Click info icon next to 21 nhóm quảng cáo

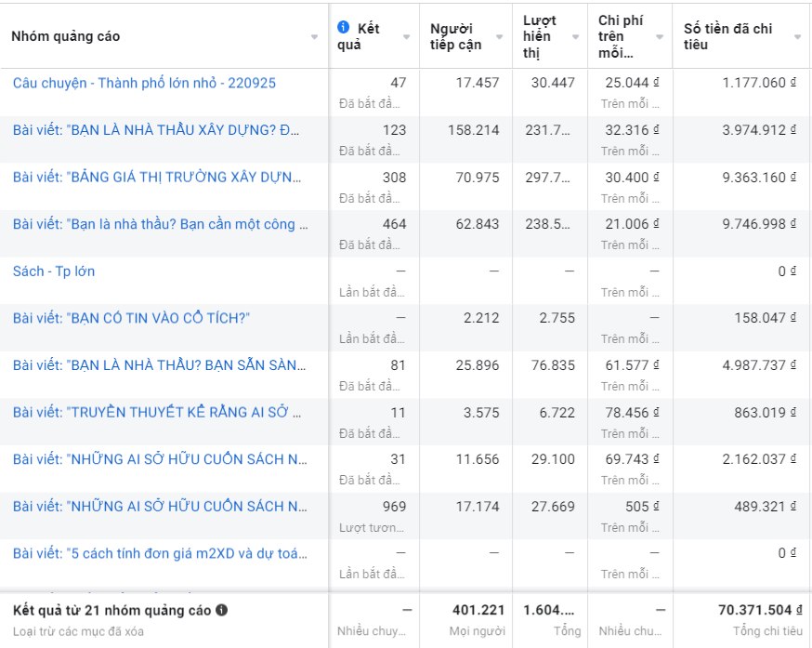tap(222, 611)
